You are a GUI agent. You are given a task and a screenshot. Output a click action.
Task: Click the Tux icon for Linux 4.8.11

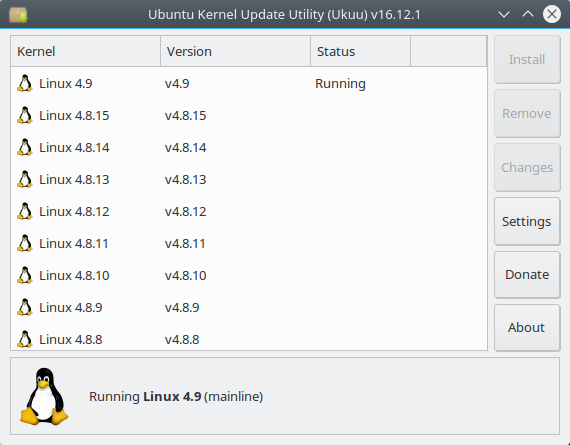[25, 243]
